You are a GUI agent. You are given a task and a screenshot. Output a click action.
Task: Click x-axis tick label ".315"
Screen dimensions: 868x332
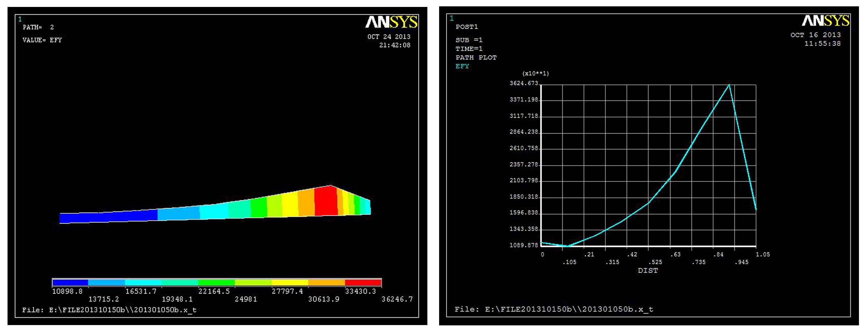612,262
